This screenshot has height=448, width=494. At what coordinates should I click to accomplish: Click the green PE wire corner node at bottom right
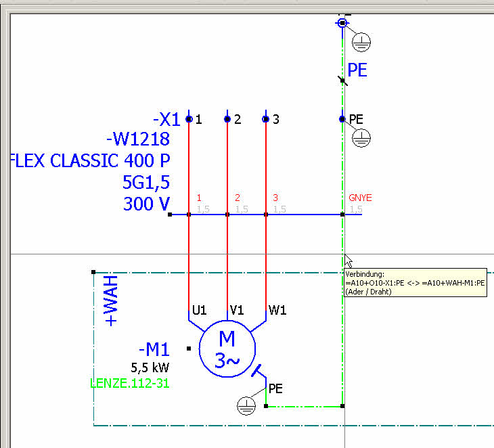click(342, 406)
